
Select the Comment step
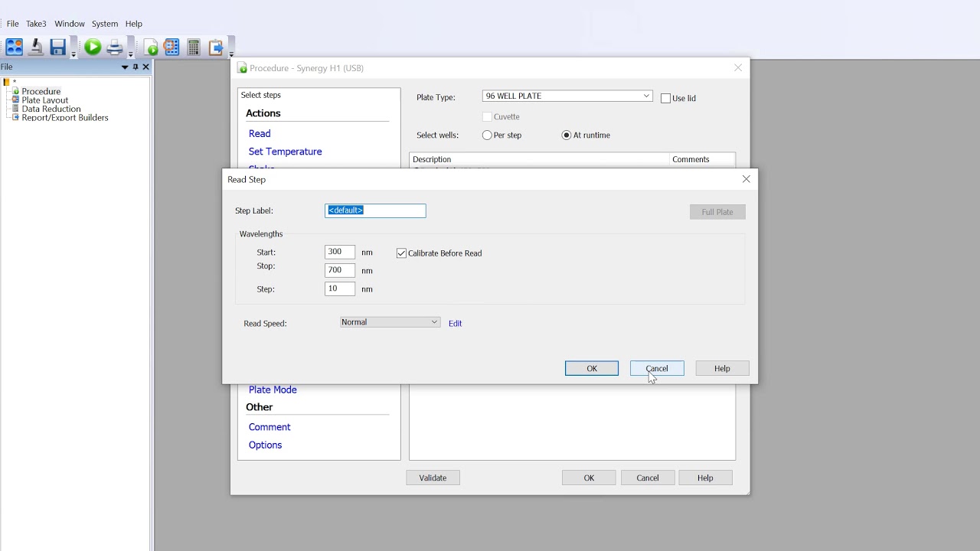point(269,427)
